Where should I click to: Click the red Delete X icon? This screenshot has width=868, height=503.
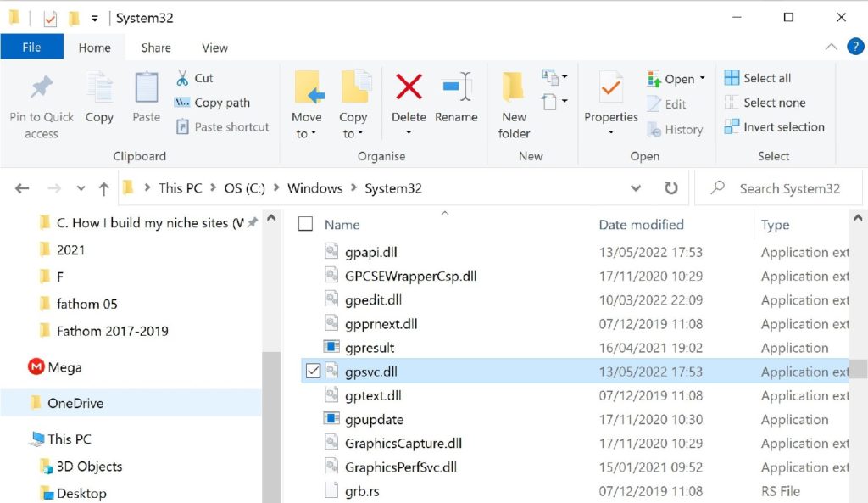coord(409,87)
